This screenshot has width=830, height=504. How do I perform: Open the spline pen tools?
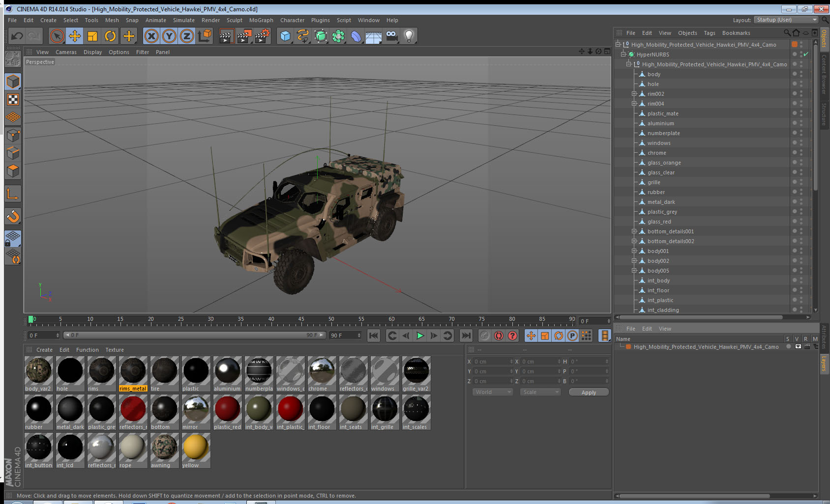click(303, 36)
